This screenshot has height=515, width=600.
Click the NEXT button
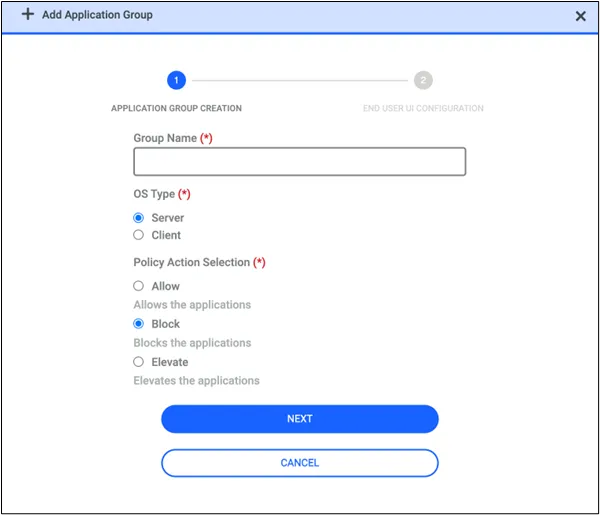tap(300, 419)
